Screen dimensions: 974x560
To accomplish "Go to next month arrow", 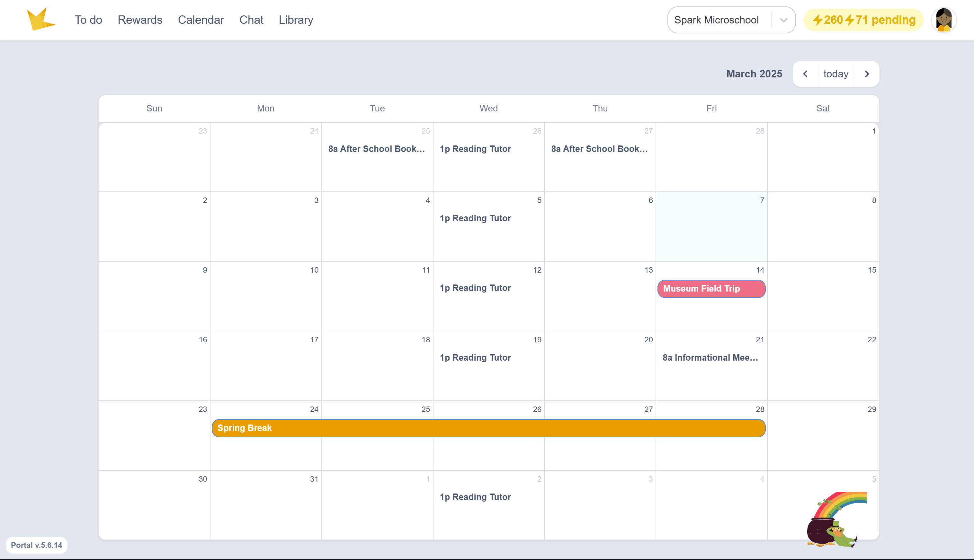I will tap(867, 74).
